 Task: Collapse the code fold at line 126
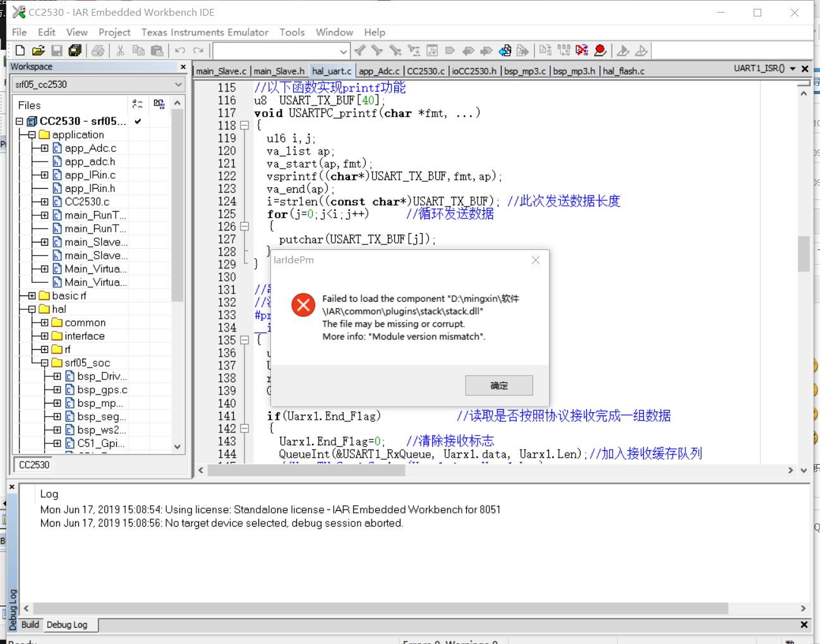click(x=244, y=227)
